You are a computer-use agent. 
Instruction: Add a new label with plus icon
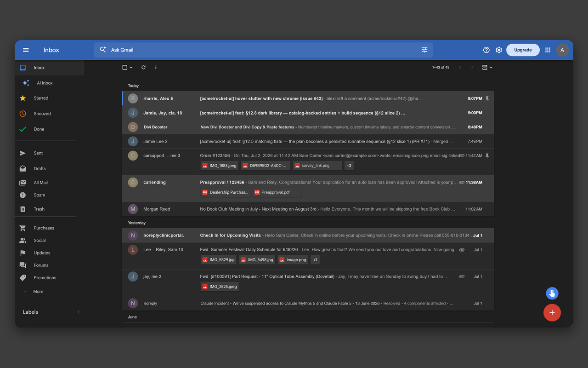(79, 312)
